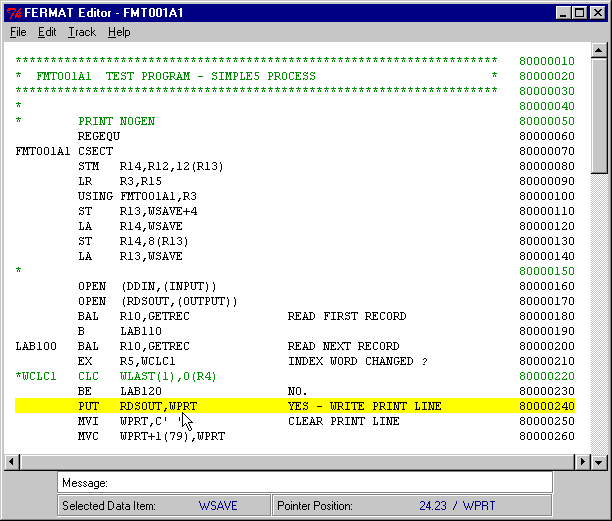Open the File menu
This screenshot has width=612, height=521.
(x=18, y=32)
